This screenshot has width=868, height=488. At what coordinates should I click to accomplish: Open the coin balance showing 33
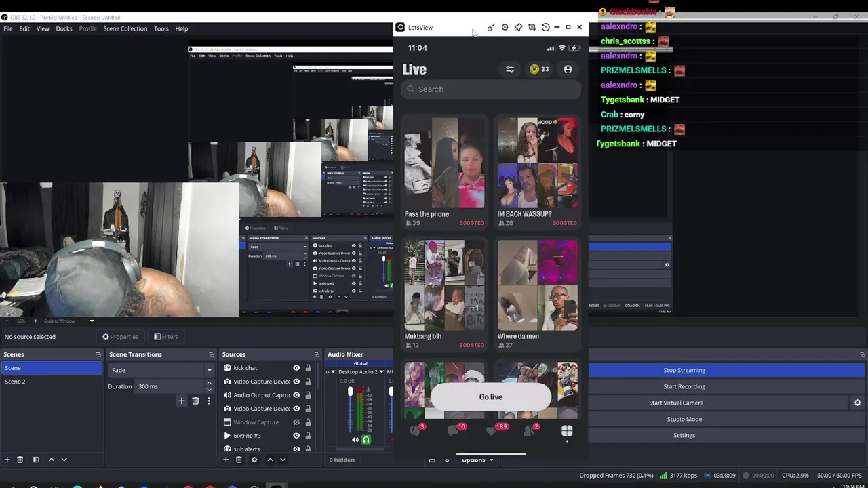[x=540, y=69]
